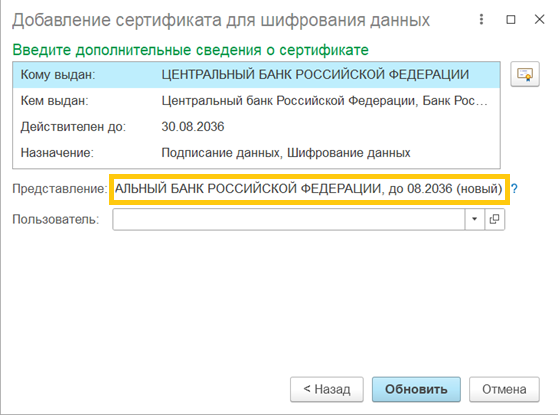558x415 pixels.
Task: Maximize the certificate dialog window
Action: (511, 19)
